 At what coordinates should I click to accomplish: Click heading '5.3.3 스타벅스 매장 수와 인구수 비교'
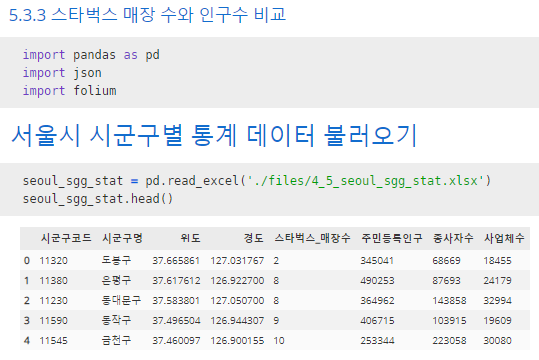click(147, 15)
